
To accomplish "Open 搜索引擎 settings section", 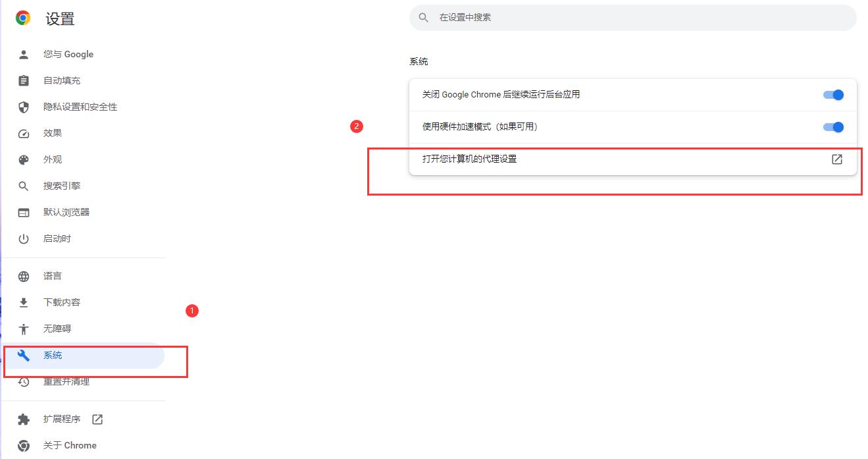I will [62, 186].
